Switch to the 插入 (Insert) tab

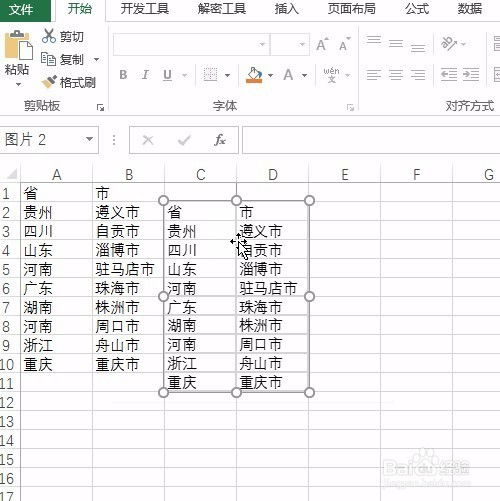coord(287,9)
